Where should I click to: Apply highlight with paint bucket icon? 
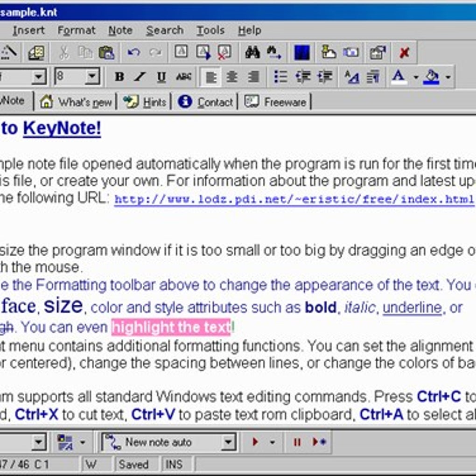[431, 77]
